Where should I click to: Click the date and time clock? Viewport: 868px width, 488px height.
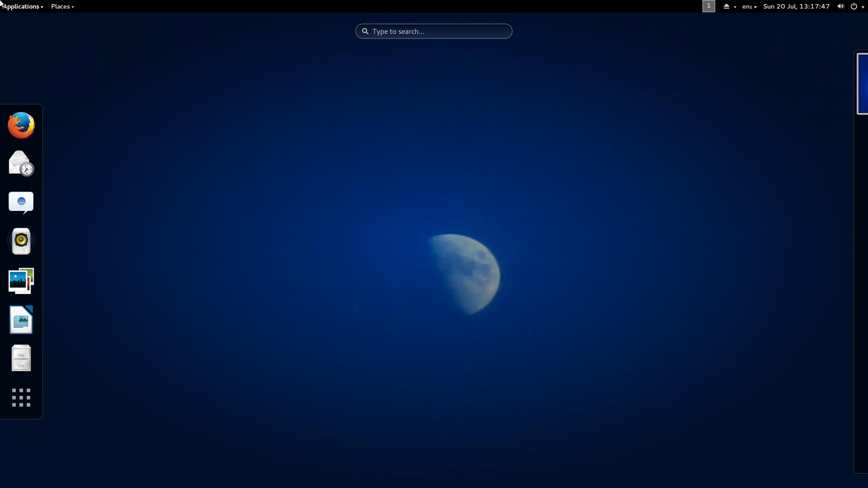coord(796,6)
